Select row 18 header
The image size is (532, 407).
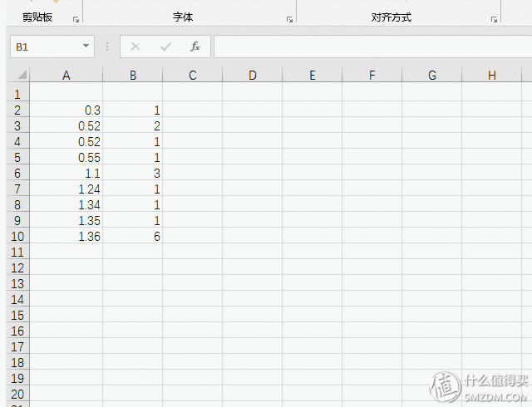[18, 362]
